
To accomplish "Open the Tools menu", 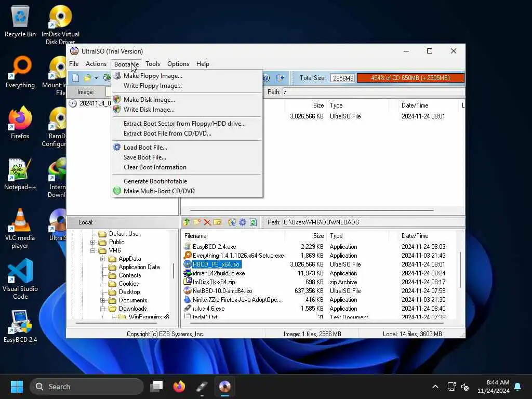I will 153,64.
